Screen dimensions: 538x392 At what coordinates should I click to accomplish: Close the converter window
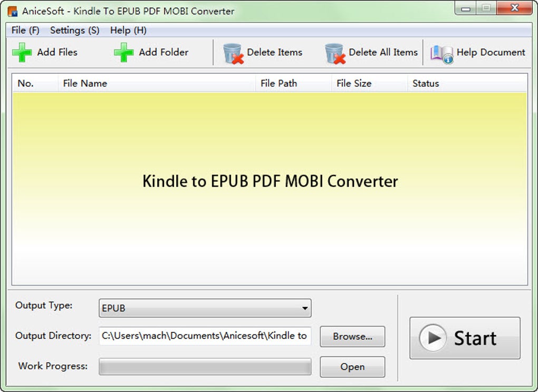point(514,8)
